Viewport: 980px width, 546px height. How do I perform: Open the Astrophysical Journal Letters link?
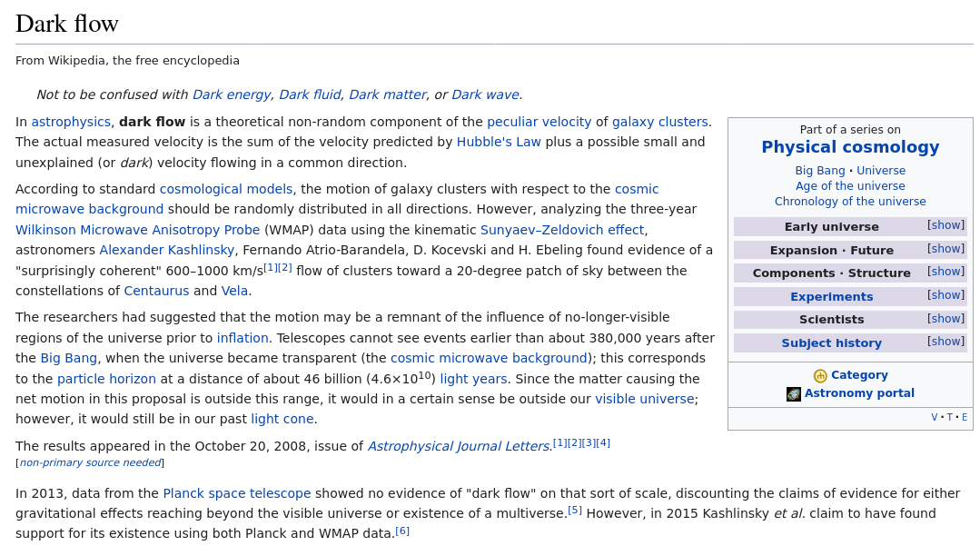(458, 446)
